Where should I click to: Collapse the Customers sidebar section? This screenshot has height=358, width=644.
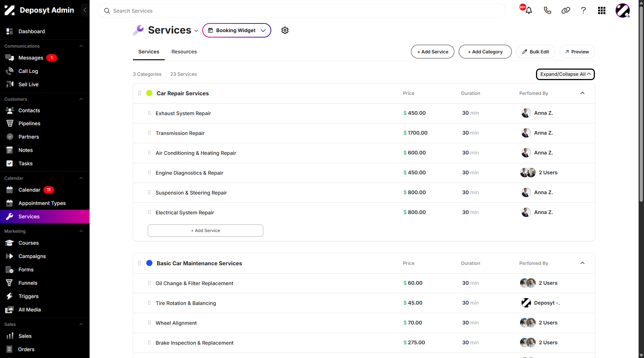click(x=81, y=99)
